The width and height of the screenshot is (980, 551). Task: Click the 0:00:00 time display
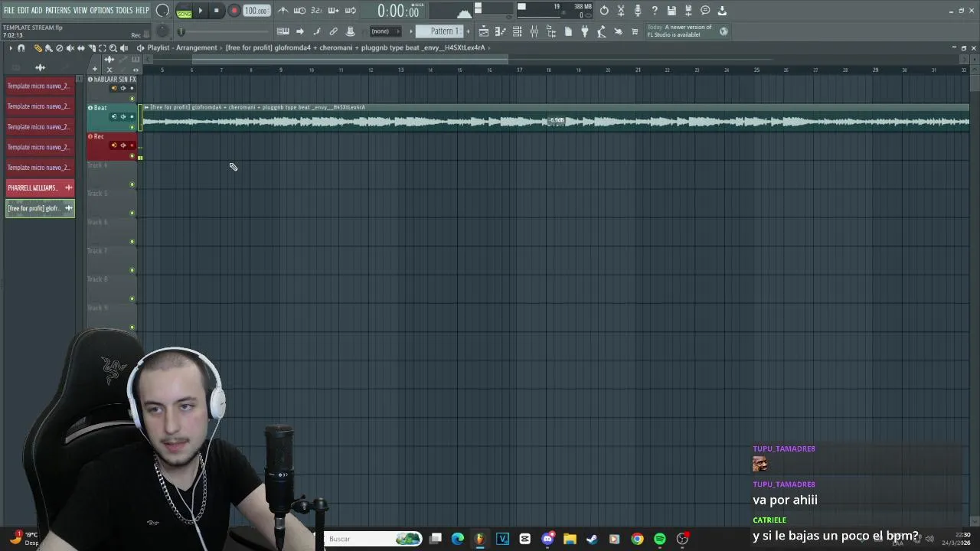click(398, 11)
